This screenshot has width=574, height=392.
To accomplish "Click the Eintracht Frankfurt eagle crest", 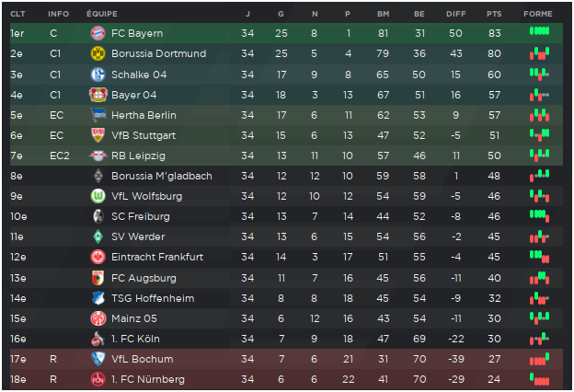I will coord(98,257).
